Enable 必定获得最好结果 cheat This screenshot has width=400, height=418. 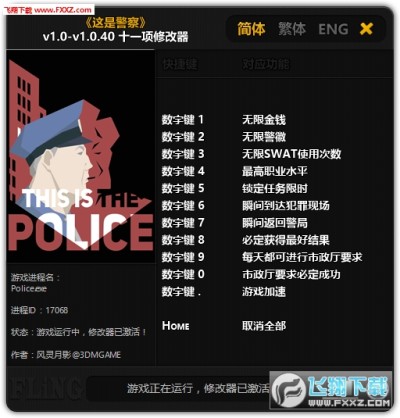click(286, 240)
